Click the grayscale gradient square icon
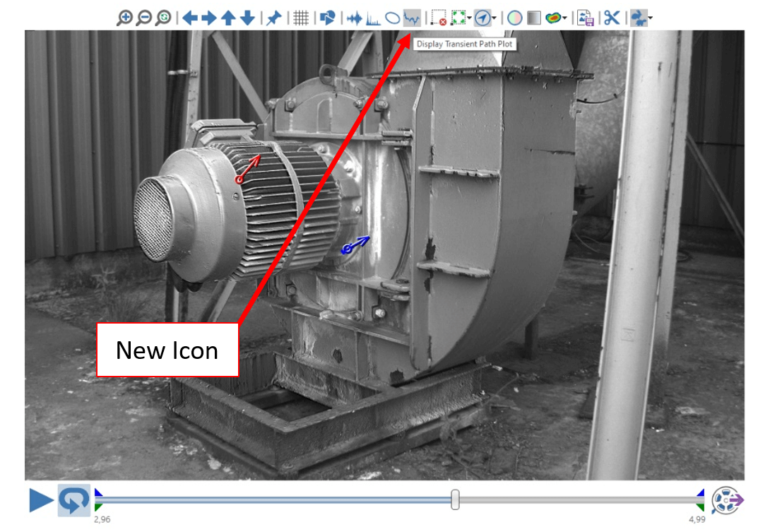This screenshot has width=770, height=532. (x=534, y=18)
